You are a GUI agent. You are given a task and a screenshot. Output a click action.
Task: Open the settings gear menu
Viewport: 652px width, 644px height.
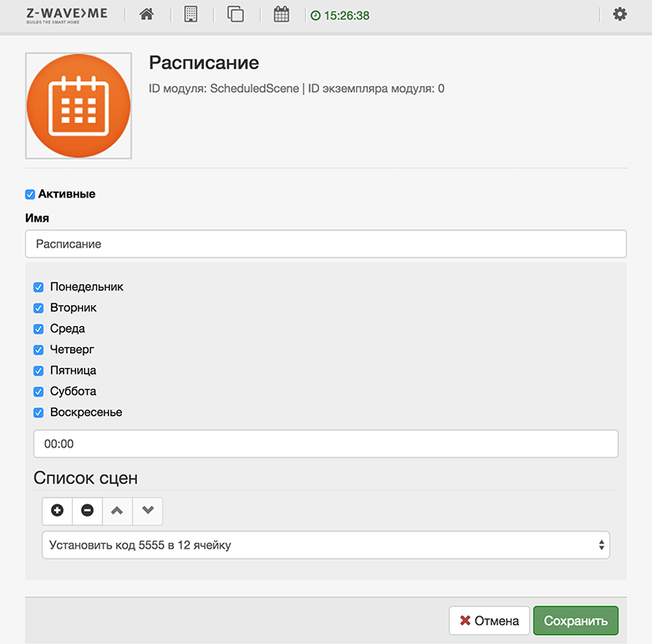click(x=619, y=14)
